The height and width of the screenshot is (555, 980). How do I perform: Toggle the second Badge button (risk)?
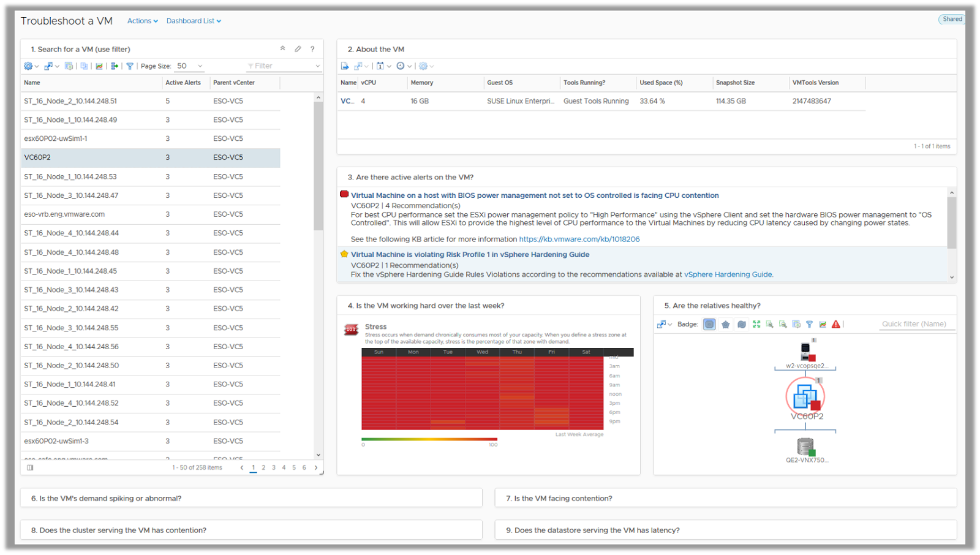pos(726,324)
